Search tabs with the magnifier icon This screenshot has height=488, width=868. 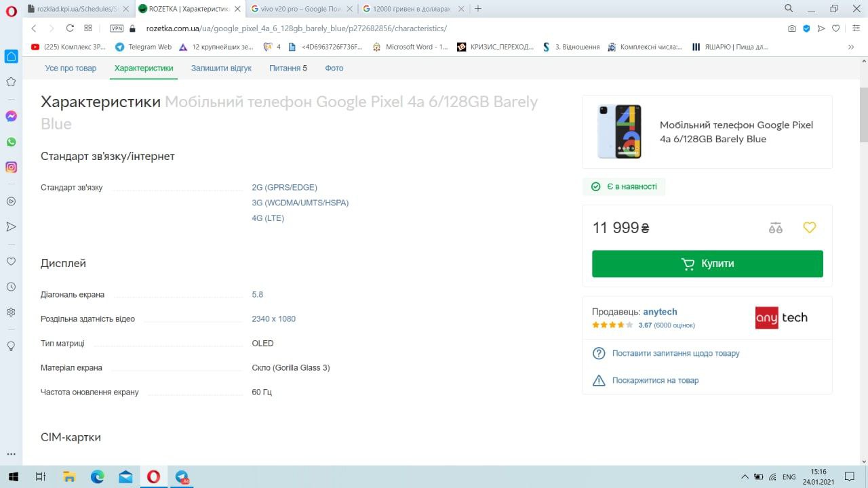[789, 9]
